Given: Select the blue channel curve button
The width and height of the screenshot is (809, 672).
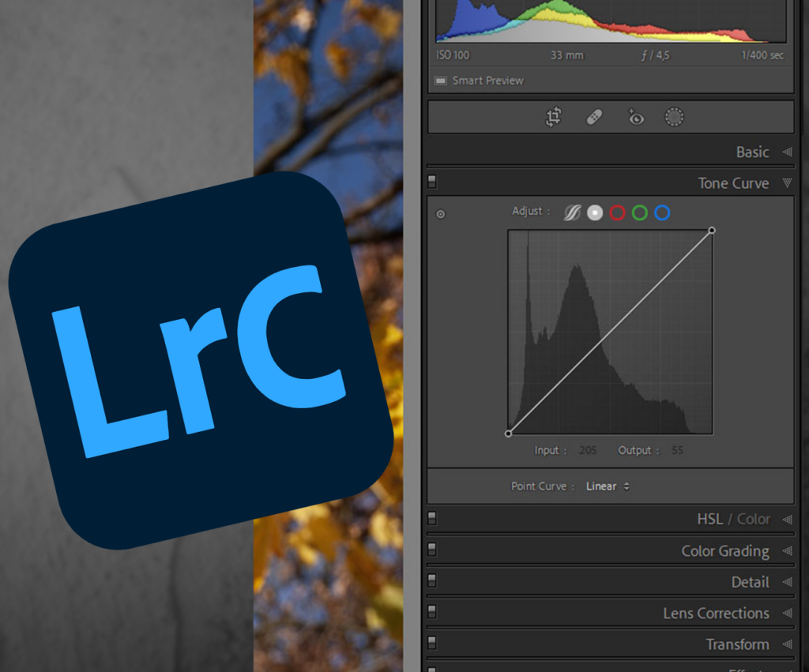Looking at the screenshot, I should point(661,212).
